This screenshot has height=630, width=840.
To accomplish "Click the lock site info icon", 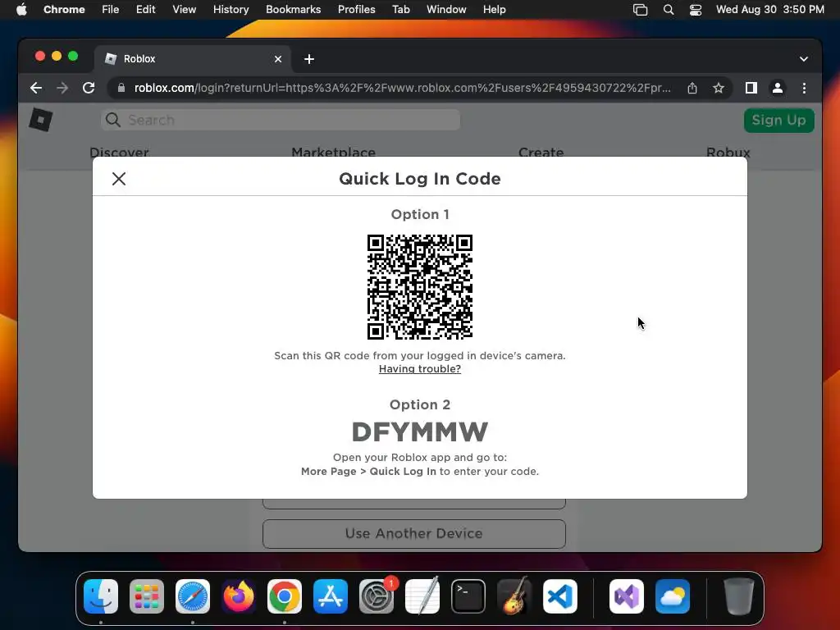I will pyautogui.click(x=121, y=88).
